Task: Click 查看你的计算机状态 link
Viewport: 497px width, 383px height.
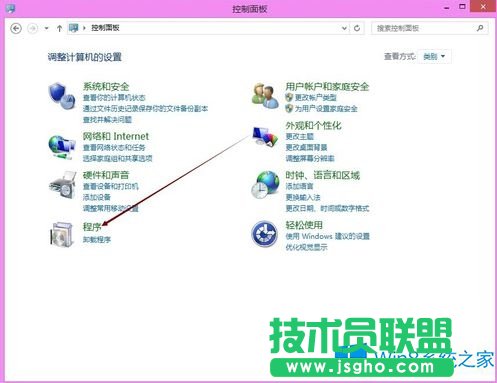Action: [x=114, y=98]
